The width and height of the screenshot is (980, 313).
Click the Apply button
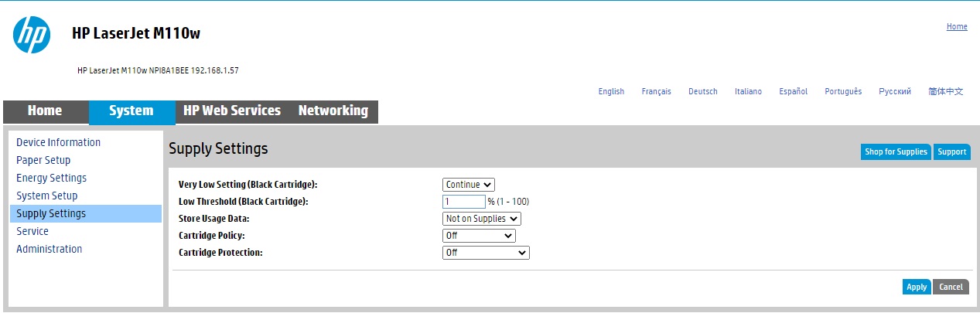(x=917, y=287)
